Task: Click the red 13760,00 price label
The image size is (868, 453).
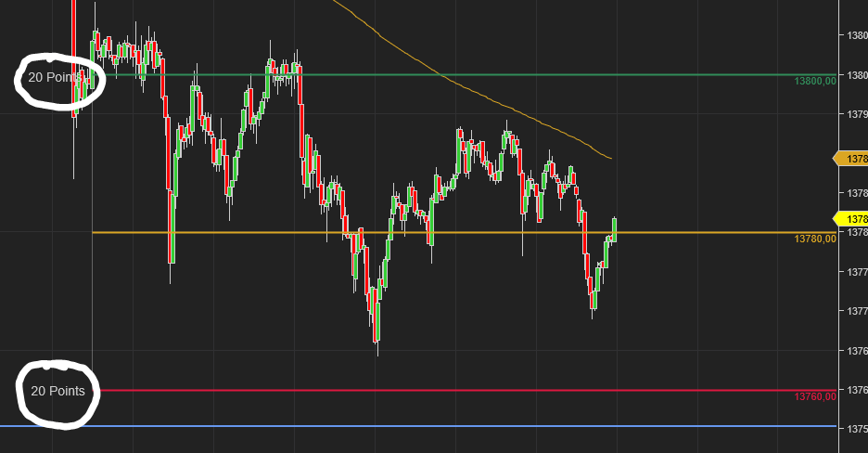Action: coord(815,397)
